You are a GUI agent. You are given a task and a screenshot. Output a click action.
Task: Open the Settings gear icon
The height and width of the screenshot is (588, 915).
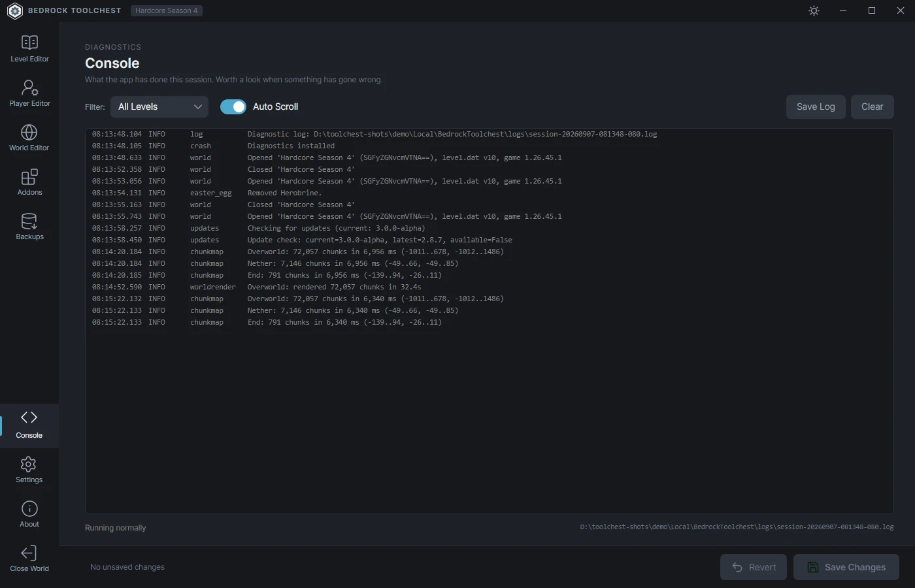(x=29, y=464)
